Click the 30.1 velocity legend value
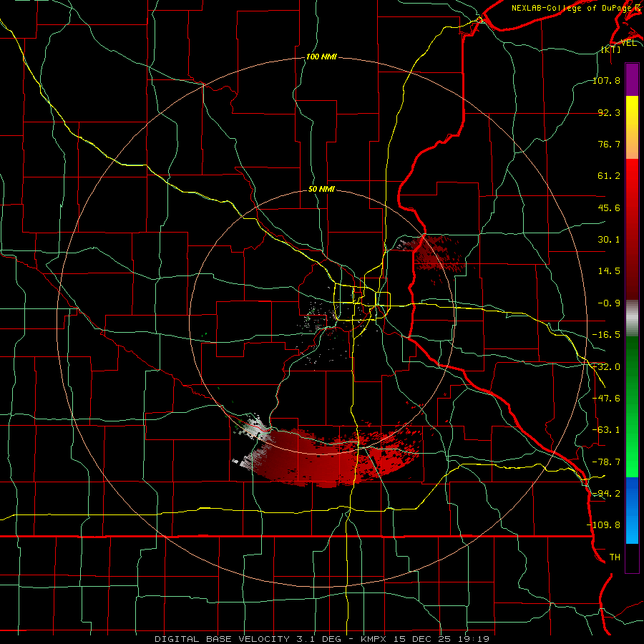 tap(609, 240)
